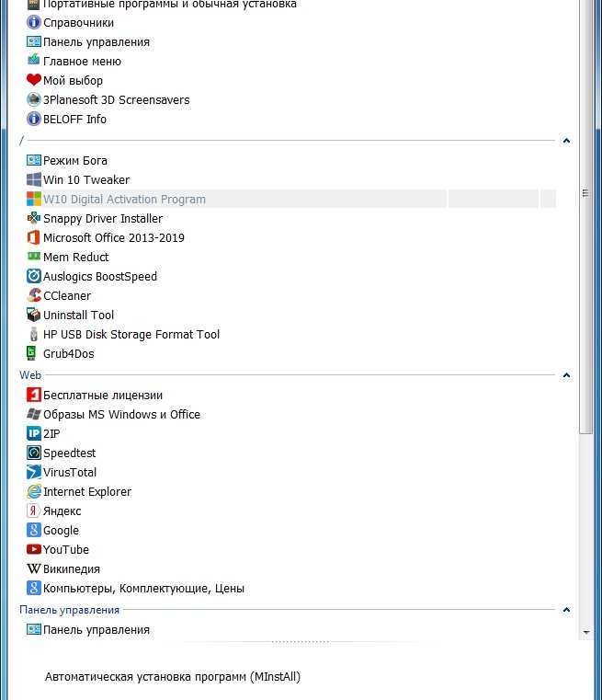Click the heart icon next to Мой выбор
Screen dimensions: 602x700
33,80
